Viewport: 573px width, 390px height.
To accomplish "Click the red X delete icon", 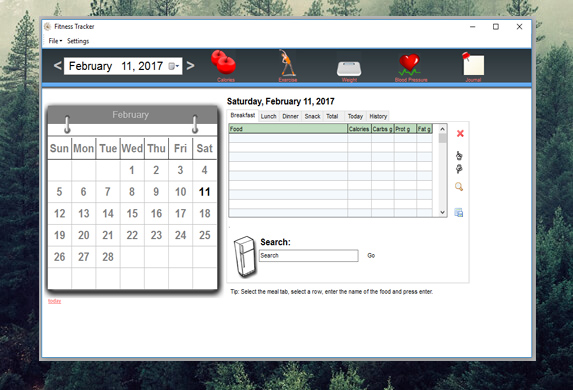I will [x=460, y=133].
